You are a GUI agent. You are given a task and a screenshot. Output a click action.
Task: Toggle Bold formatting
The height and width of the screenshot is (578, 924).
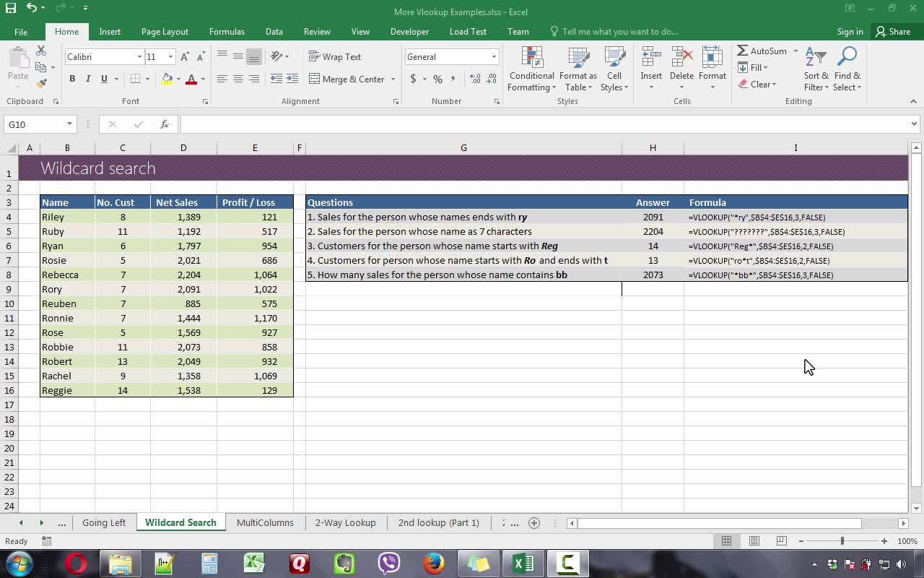(x=72, y=79)
